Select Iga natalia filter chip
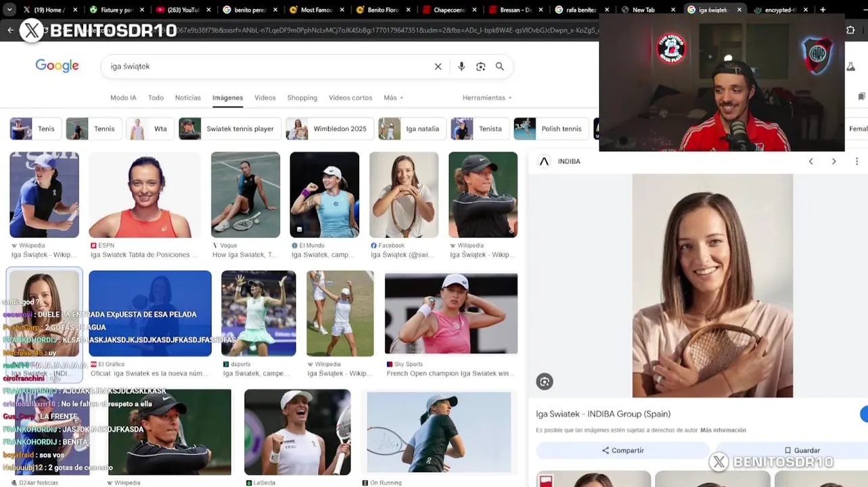This screenshot has width=868, height=487. (412, 129)
